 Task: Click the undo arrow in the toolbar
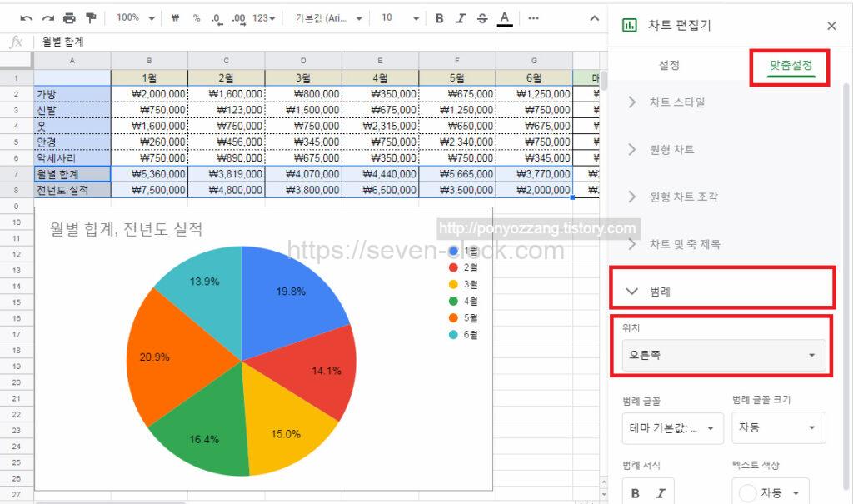(x=27, y=17)
